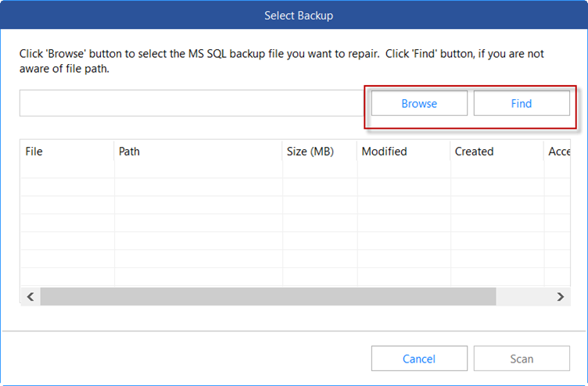Start the scan with Scan button

[x=522, y=359]
